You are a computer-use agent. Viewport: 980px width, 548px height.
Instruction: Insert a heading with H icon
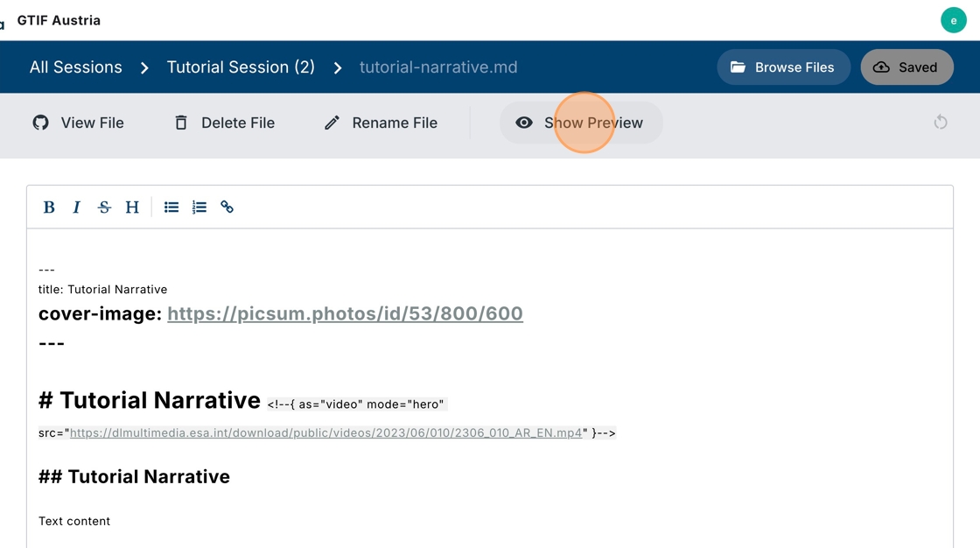point(132,207)
